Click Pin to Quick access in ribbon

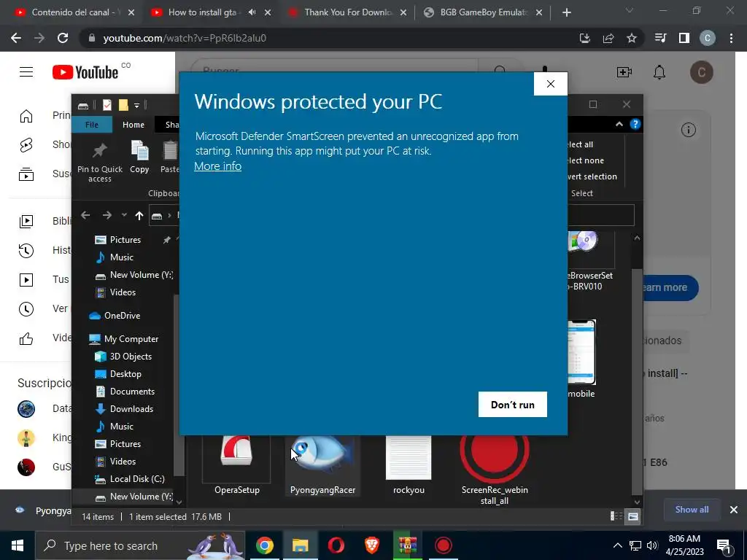99,162
